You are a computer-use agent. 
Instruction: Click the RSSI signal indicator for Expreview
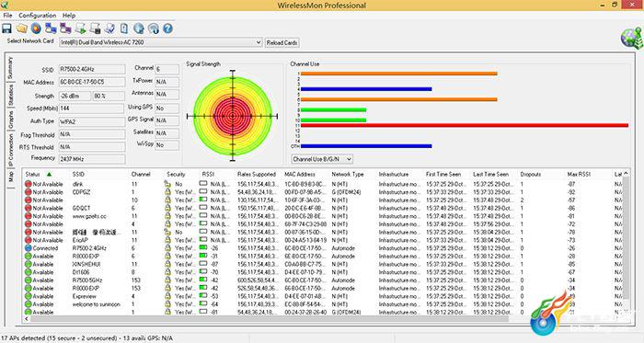pos(203,296)
